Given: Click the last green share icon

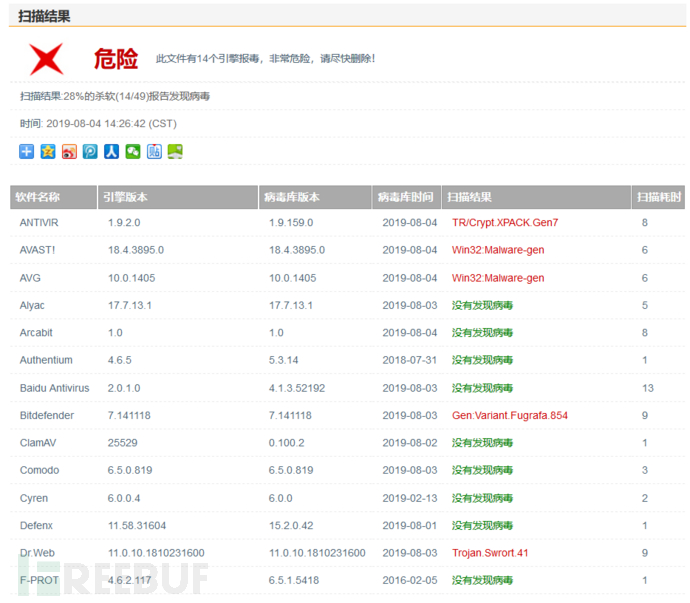Looking at the screenshot, I should (175, 151).
